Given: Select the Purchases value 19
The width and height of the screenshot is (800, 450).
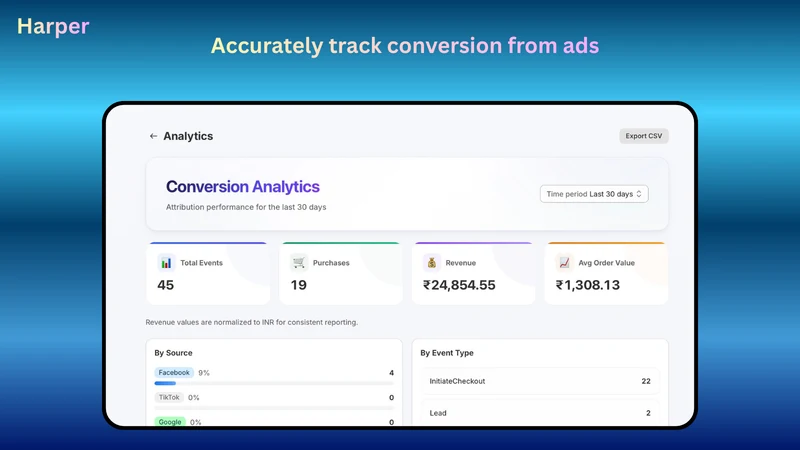Looking at the screenshot, I should pyautogui.click(x=298, y=285).
